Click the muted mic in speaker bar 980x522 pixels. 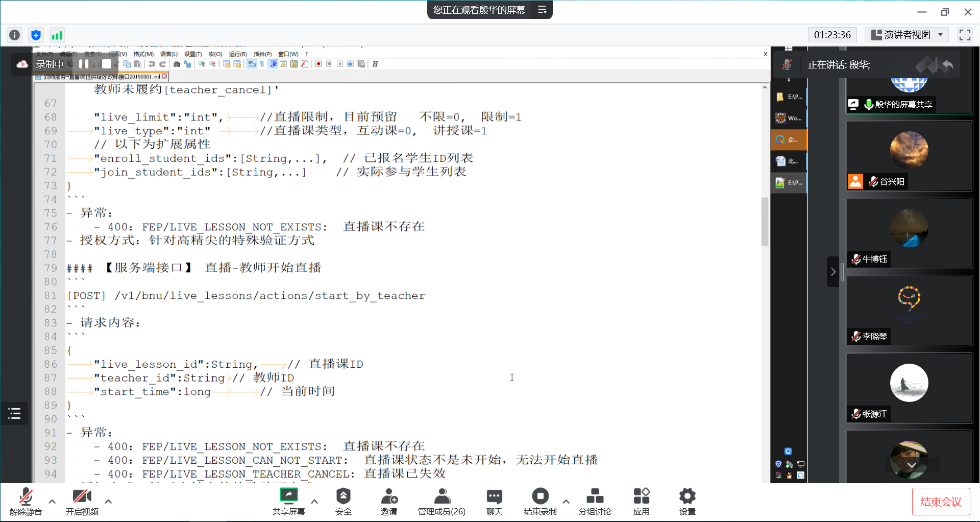click(x=787, y=64)
